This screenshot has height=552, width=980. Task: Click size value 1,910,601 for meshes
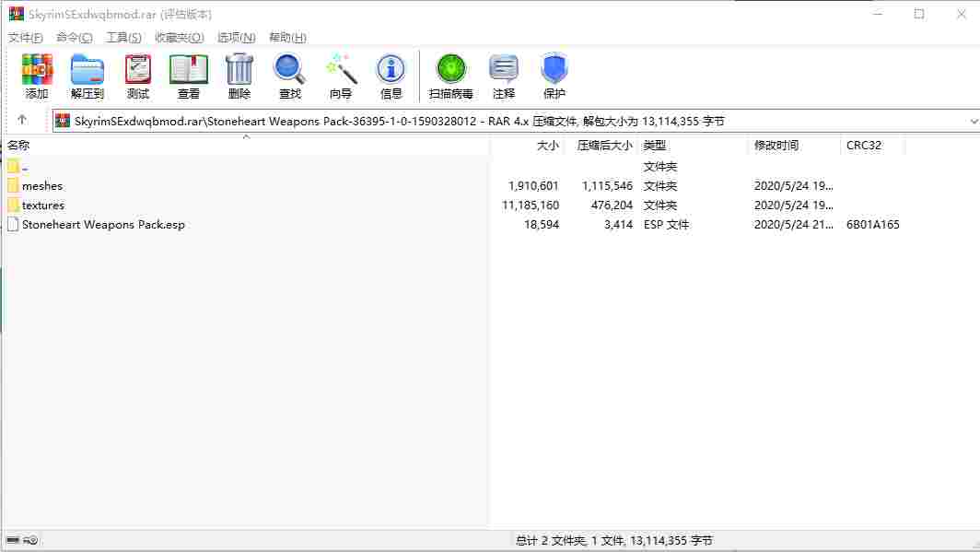pyautogui.click(x=534, y=185)
